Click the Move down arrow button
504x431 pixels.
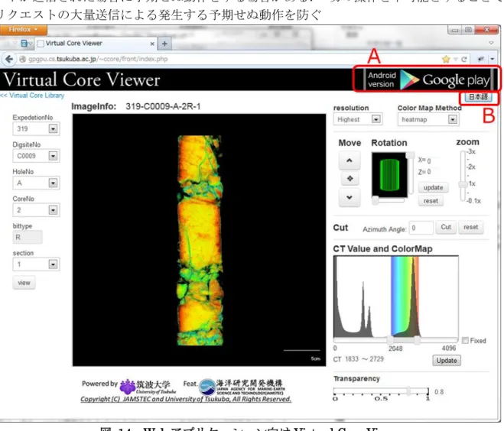[x=350, y=197]
